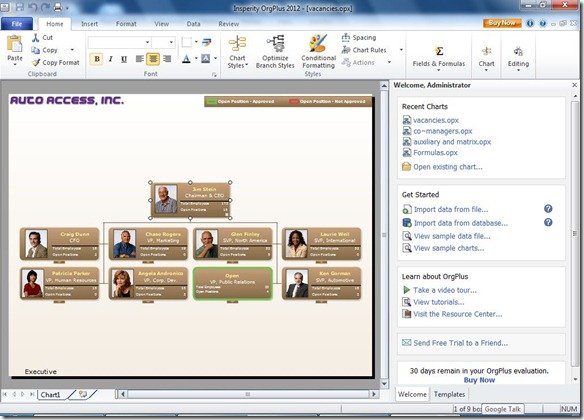
Task: Click View sample charts link
Action: [x=449, y=248]
